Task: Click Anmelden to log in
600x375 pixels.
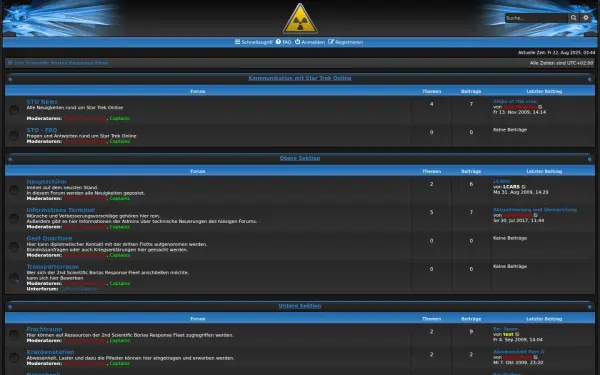Action: pyautogui.click(x=310, y=42)
